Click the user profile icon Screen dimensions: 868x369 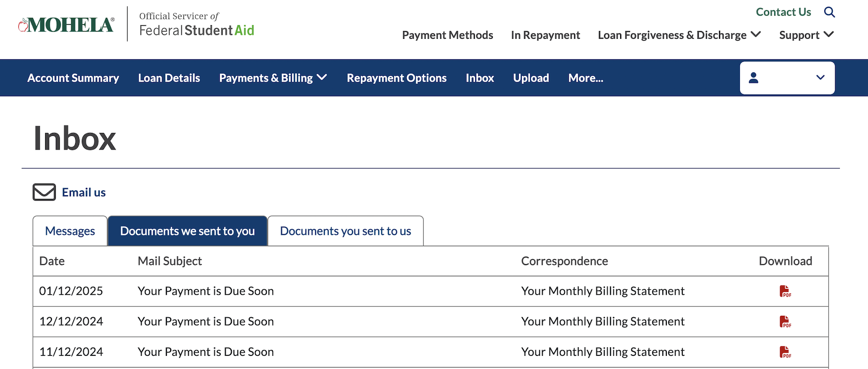[x=754, y=78]
